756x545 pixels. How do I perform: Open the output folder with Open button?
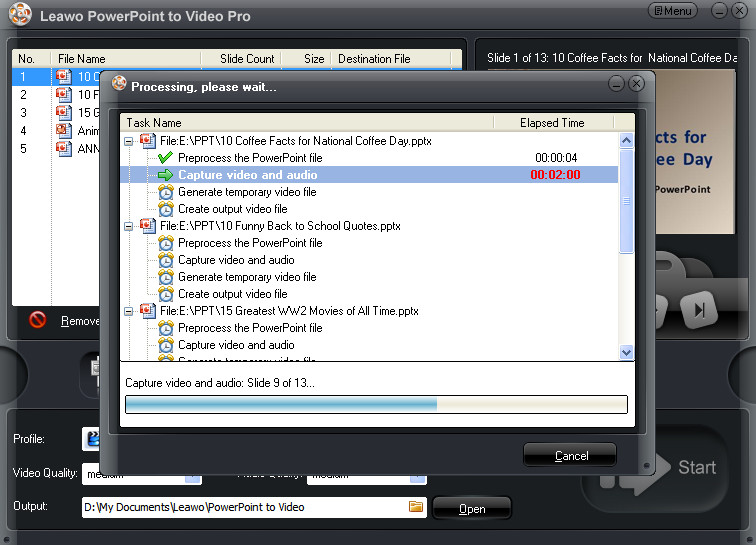point(472,508)
